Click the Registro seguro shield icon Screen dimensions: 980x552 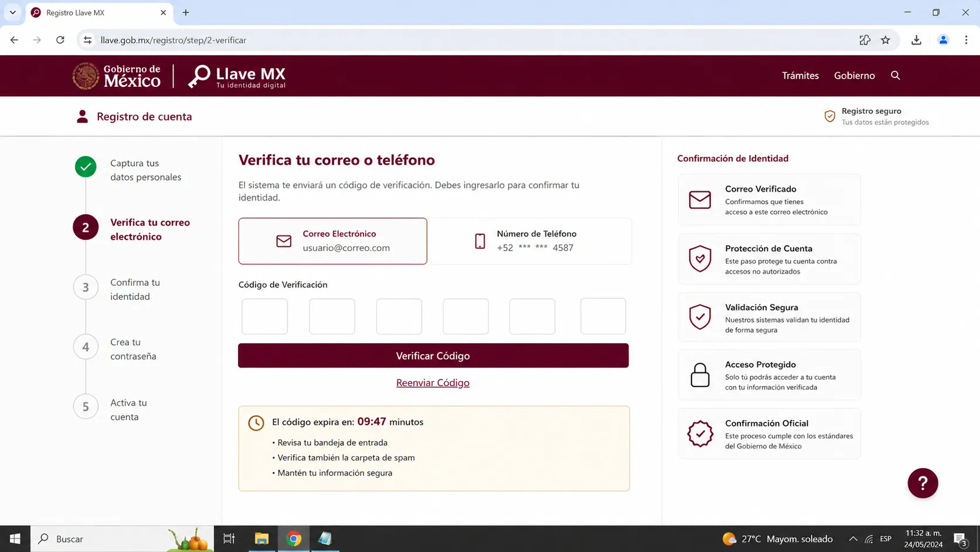click(829, 116)
